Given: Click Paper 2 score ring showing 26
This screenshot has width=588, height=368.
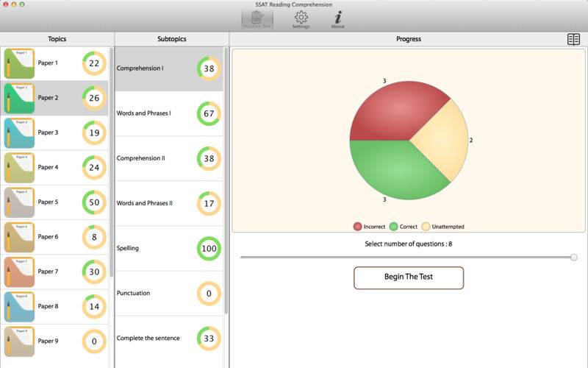Looking at the screenshot, I should pos(94,98).
